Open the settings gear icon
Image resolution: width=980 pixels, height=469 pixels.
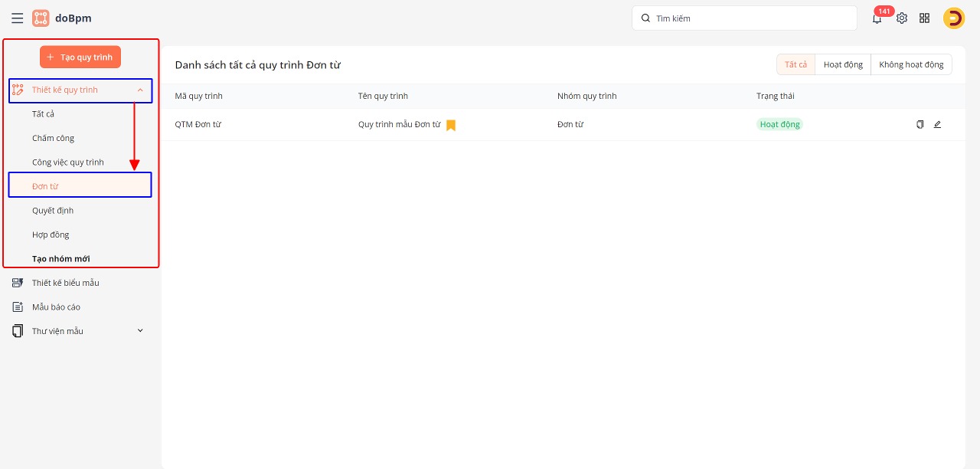pos(902,18)
